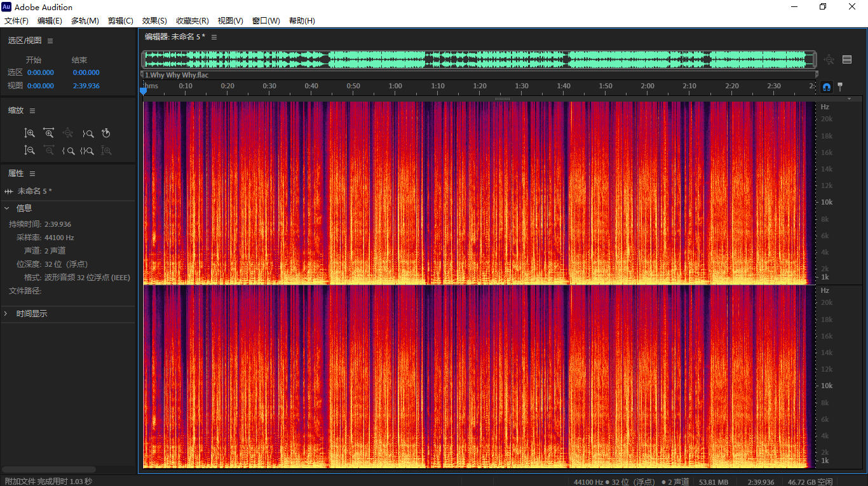
Task: Collapse the 信息 section
Action: click(7, 208)
